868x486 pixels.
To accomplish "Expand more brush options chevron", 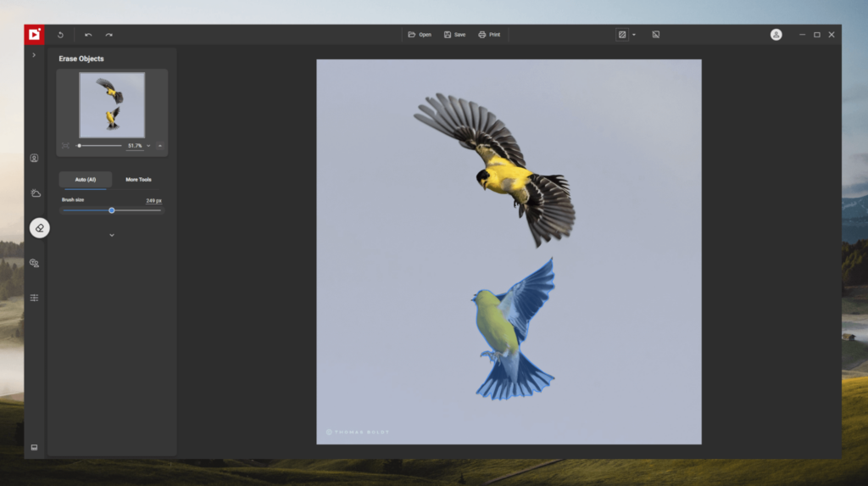I will (x=112, y=236).
